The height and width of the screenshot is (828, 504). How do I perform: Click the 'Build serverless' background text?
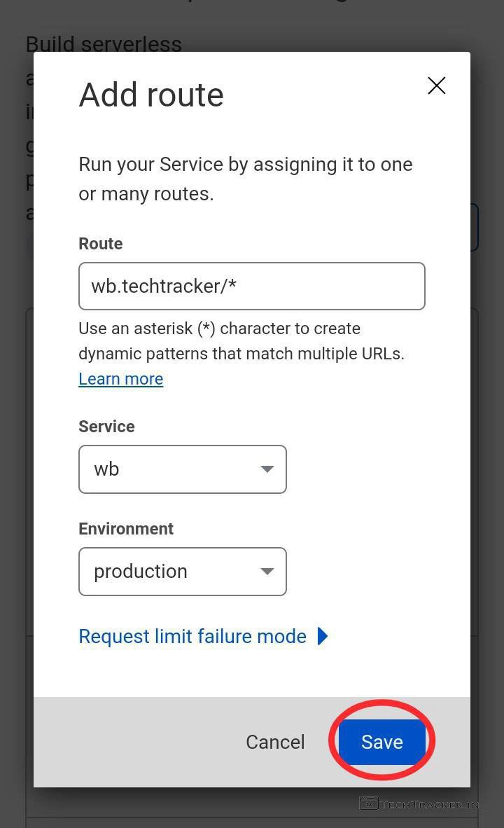(x=104, y=44)
